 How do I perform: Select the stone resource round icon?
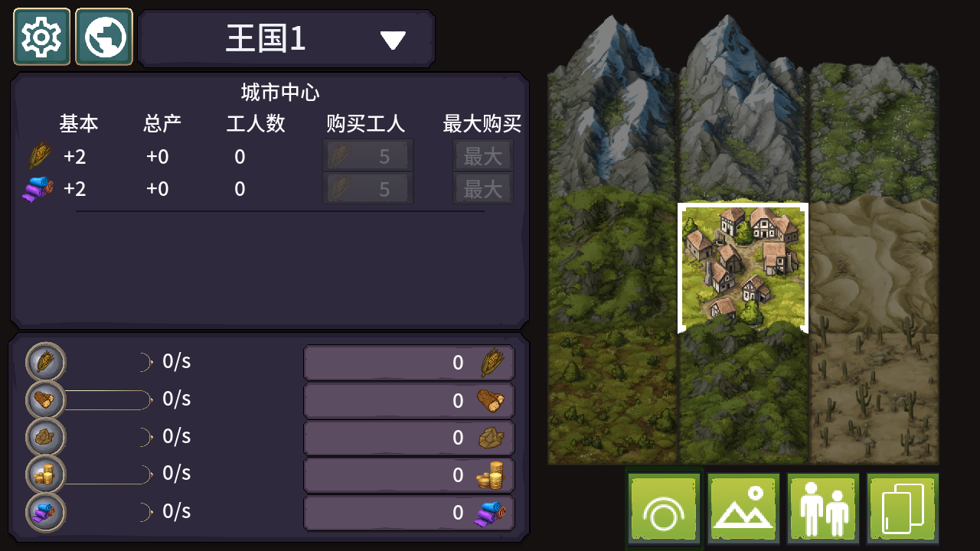(x=46, y=437)
